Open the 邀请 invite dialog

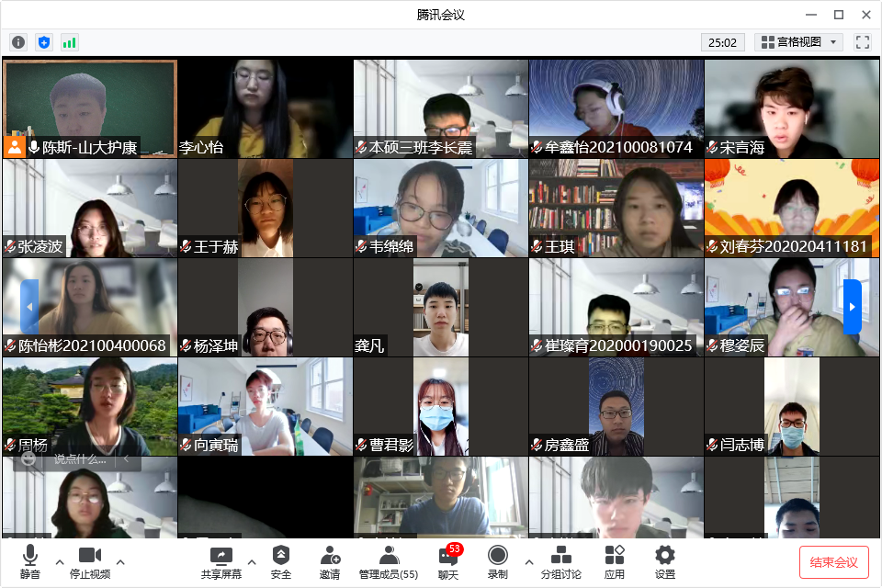pyautogui.click(x=330, y=561)
